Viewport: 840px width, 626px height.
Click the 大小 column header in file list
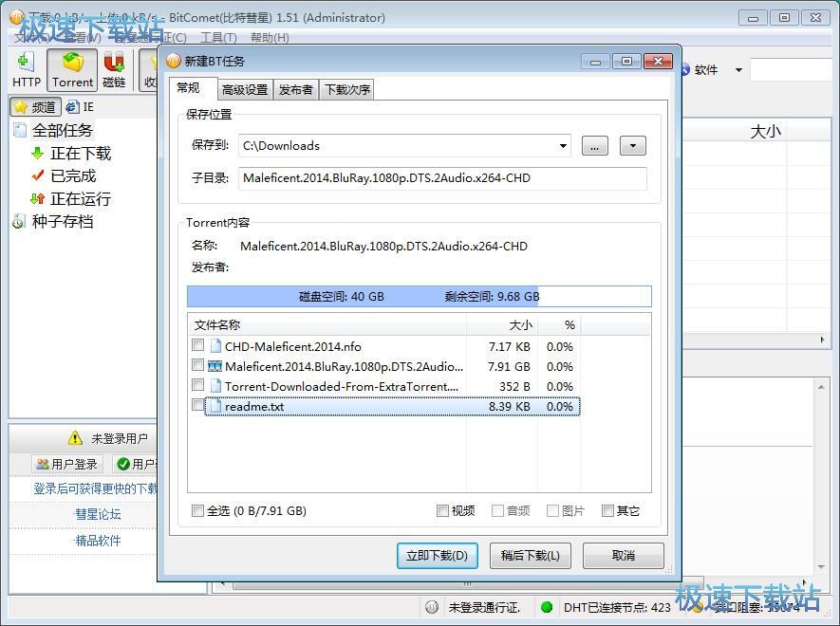tap(502, 325)
